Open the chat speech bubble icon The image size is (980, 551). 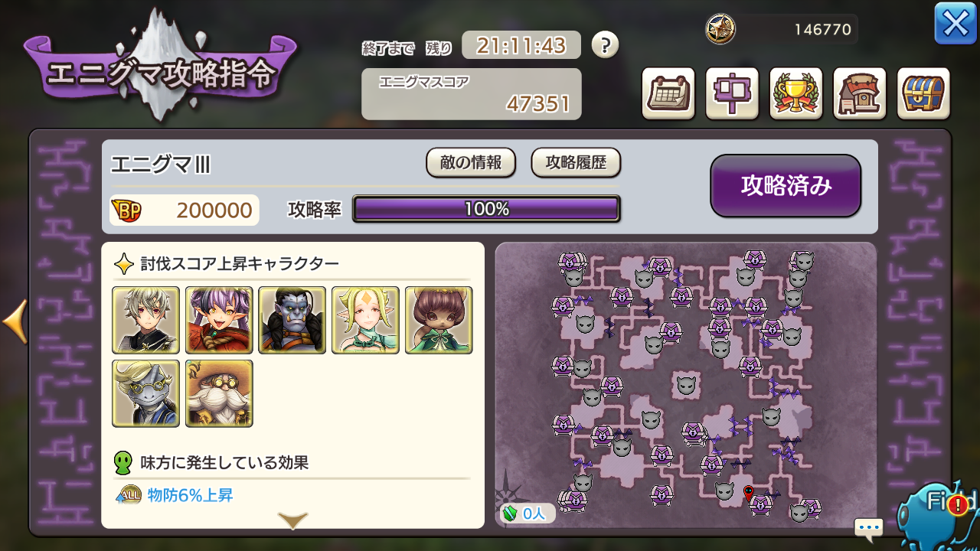point(869,527)
